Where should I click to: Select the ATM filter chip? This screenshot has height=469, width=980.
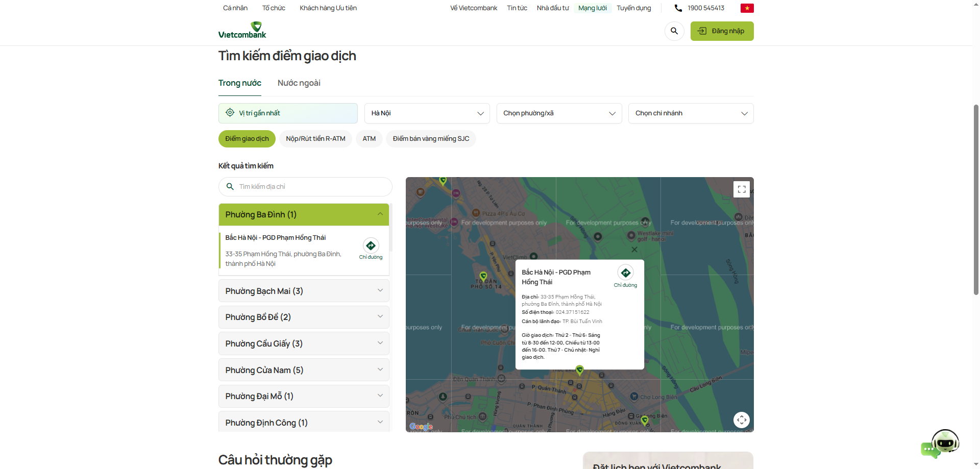(369, 139)
